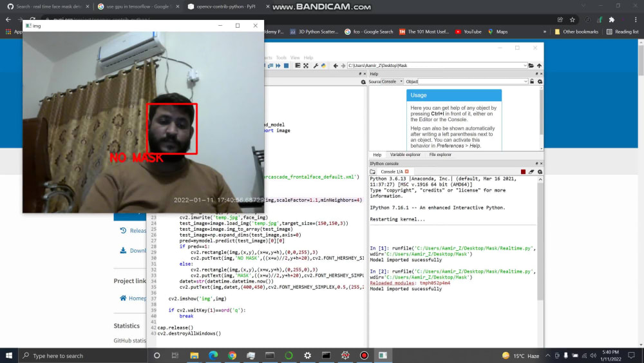Stop debugging with the blue square icon
This screenshot has width=644, height=363.
(x=287, y=65)
